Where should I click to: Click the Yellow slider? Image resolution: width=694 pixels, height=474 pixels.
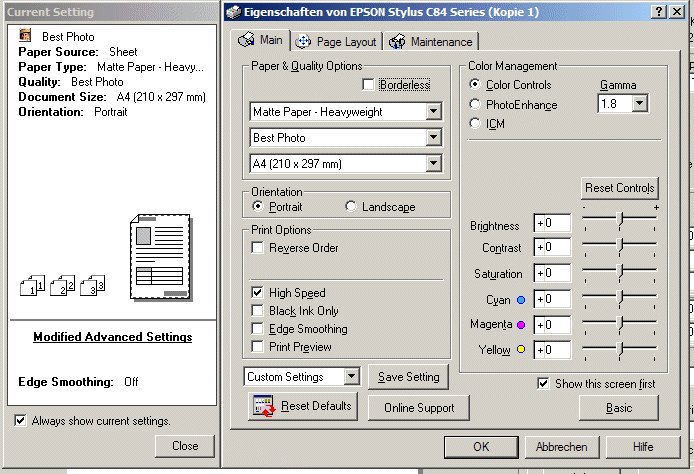[620, 350]
